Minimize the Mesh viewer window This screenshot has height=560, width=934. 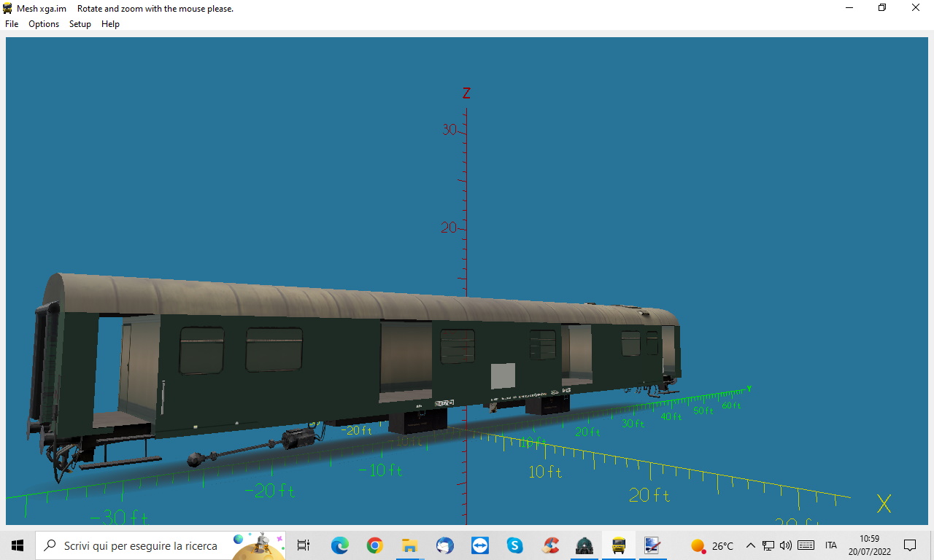pyautogui.click(x=849, y=8)
